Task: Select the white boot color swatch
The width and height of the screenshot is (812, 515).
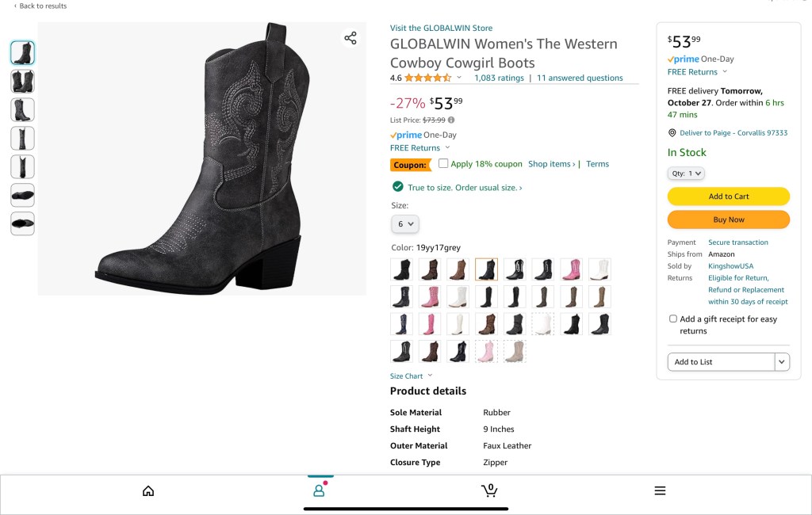Action: tap(599, 269)
